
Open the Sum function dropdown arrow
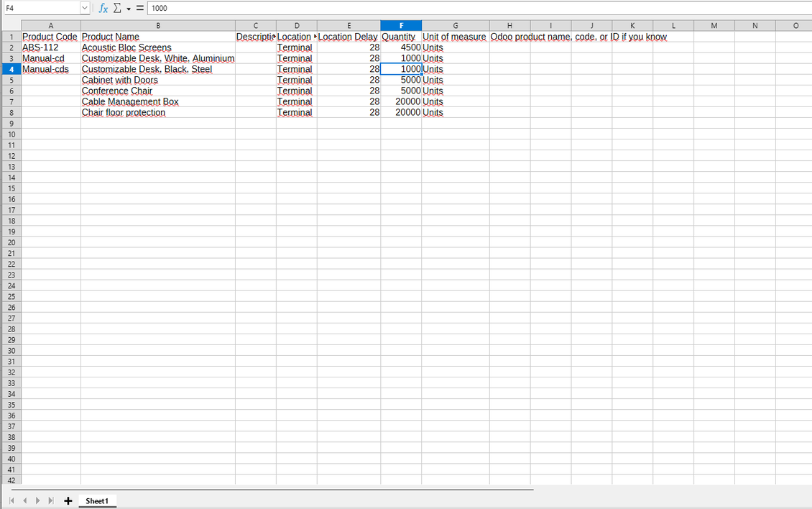point(129,9)
